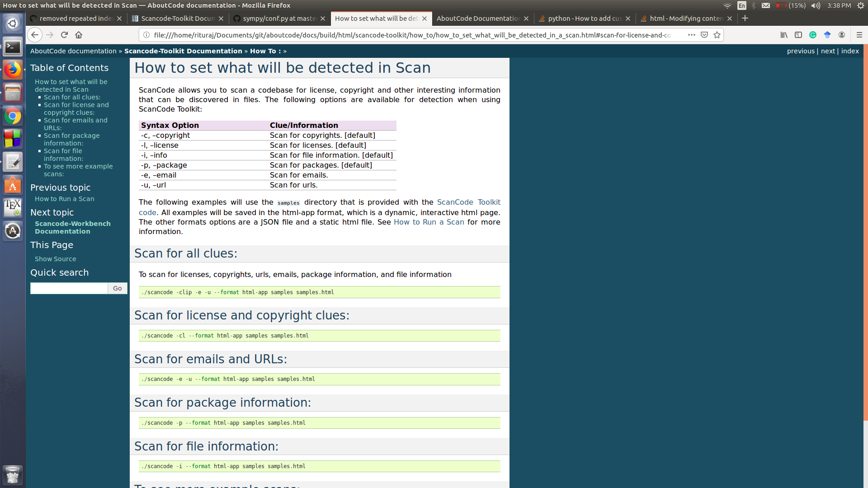Go back using the back arrow
Viewport: 868px width, 488px height.
pos(35,35)
